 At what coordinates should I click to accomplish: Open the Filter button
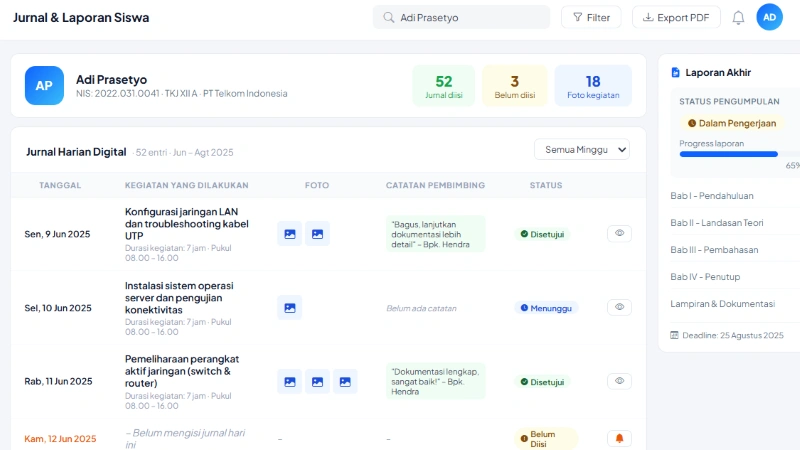tap(591, 17)
